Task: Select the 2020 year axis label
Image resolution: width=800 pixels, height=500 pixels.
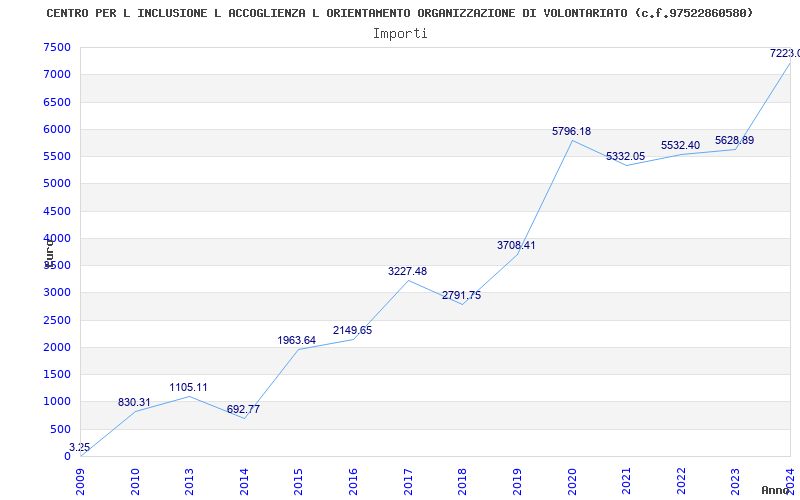Action: pyautogui.click(x=571, y=481)
